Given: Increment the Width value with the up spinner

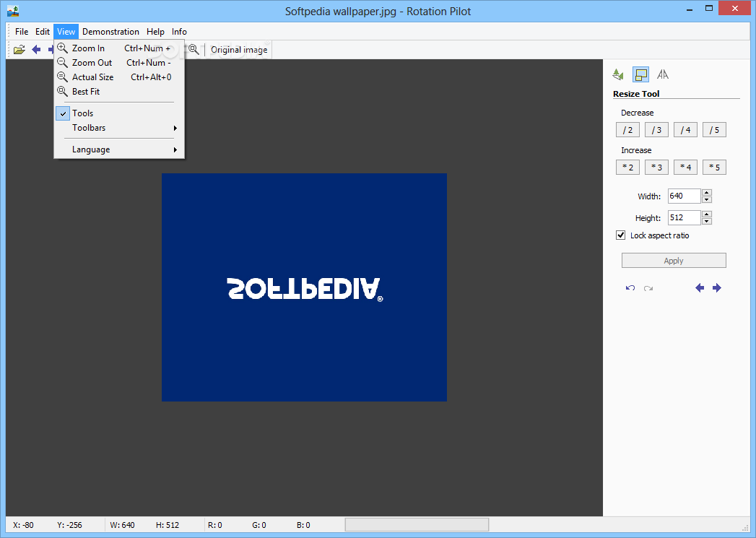Looking at the screenshot, I should pyautogui.click(x=707, y=192).
